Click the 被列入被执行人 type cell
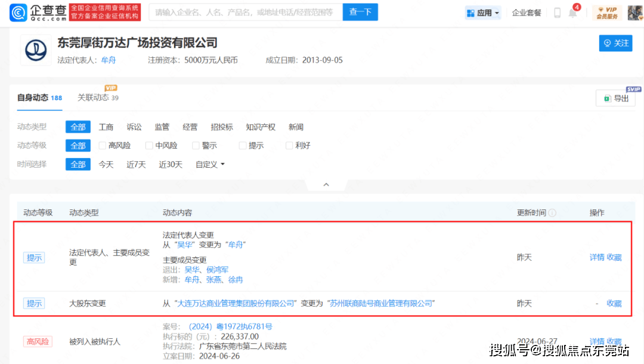 pyautogui.click(x=95, y=342)
